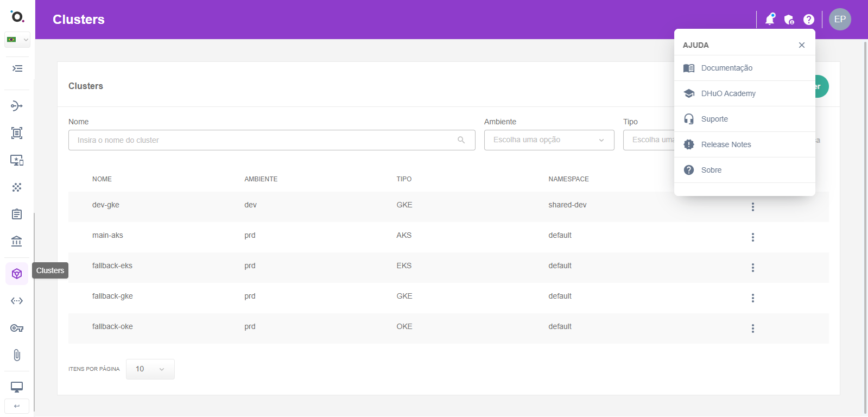Open the Ambiente filter dropdown
The image size is (868, 417).
click(549, 140)
